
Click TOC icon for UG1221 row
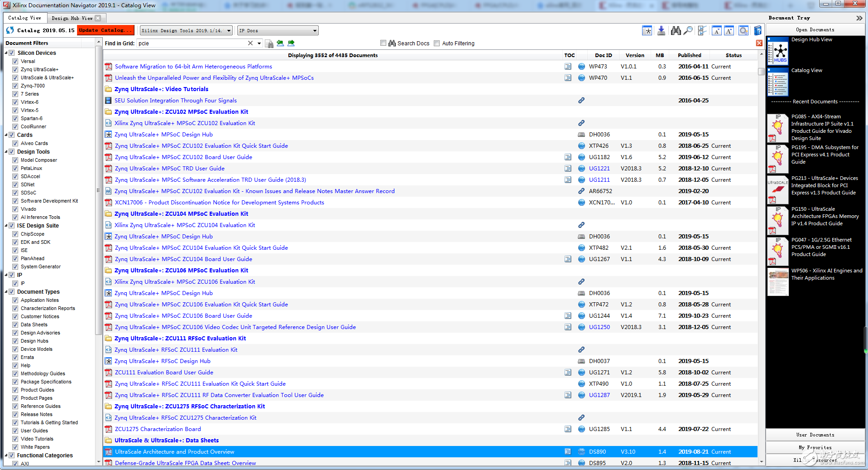point(568,169)
